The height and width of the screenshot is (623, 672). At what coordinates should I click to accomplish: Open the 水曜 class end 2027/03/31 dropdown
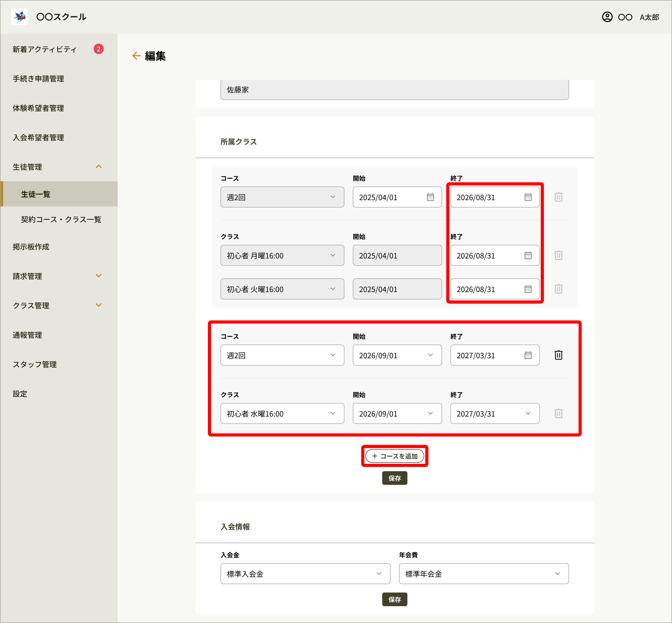click(x=495, y=414)
